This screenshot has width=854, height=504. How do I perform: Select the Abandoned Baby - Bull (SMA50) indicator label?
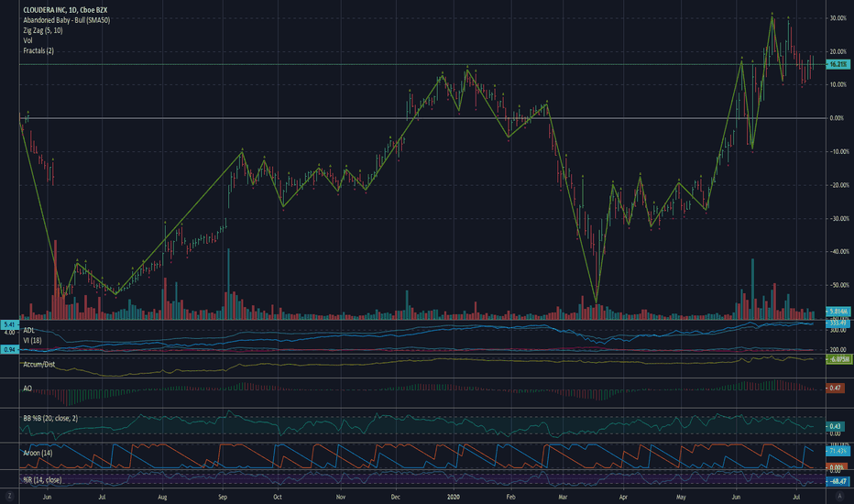coord(67,20)
